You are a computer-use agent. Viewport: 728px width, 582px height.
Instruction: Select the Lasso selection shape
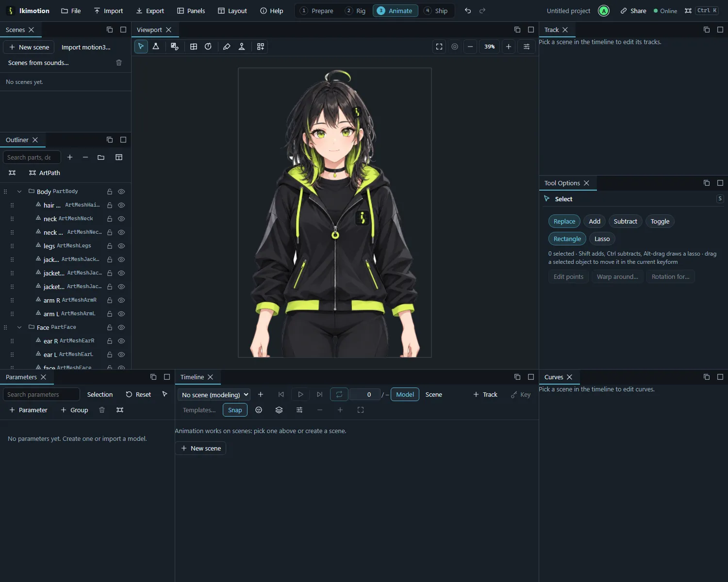[602, 239]
